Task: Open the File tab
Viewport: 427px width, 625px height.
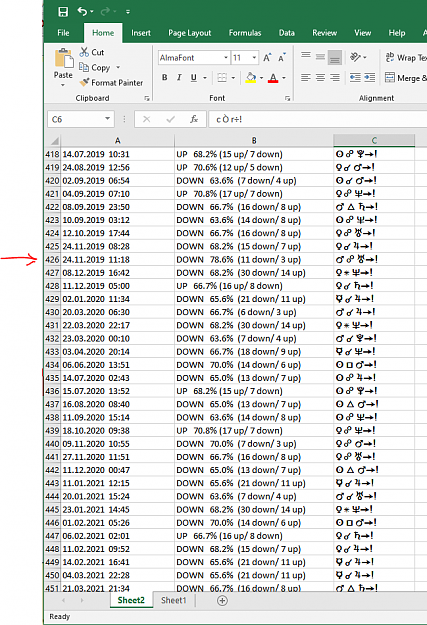Action: coord(63,33)
